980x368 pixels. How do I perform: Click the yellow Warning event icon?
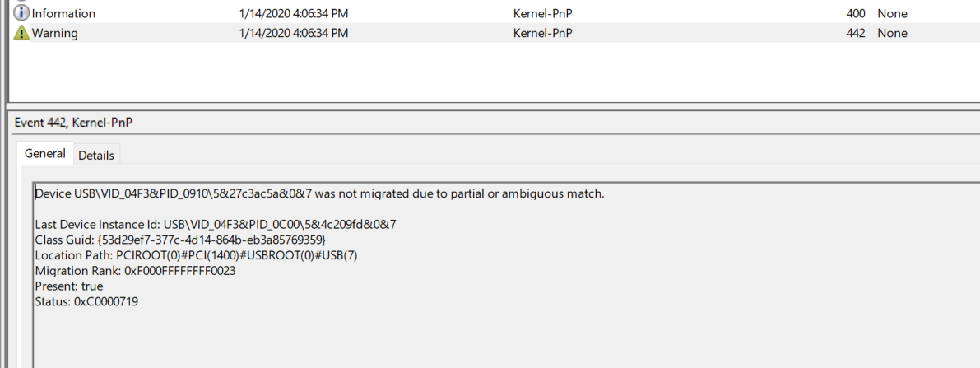pos(22,33)
